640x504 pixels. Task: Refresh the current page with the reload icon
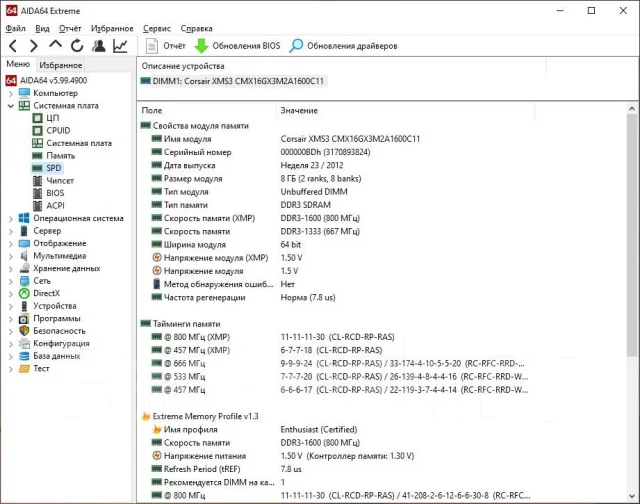coord(77,46)
